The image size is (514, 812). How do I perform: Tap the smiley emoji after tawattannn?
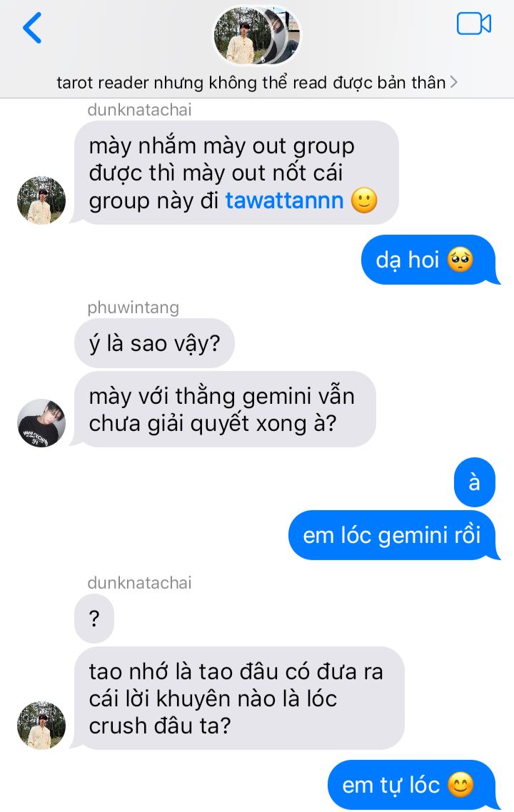tap(364, 201)
